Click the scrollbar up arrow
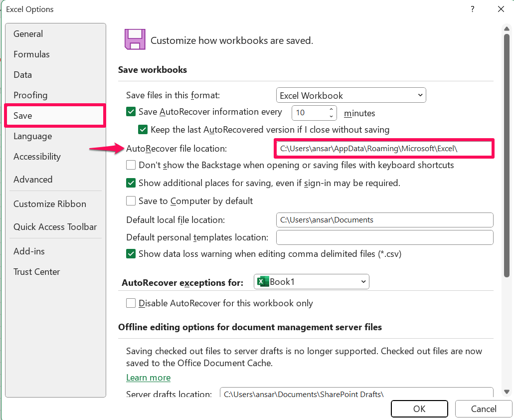 (507, 29)
